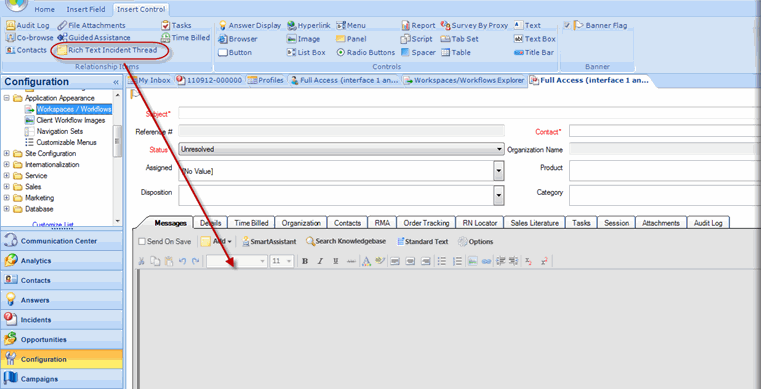This screenshot has height=389, width=761.
Task: Click the Customize List link
Action: click(52, 225)
